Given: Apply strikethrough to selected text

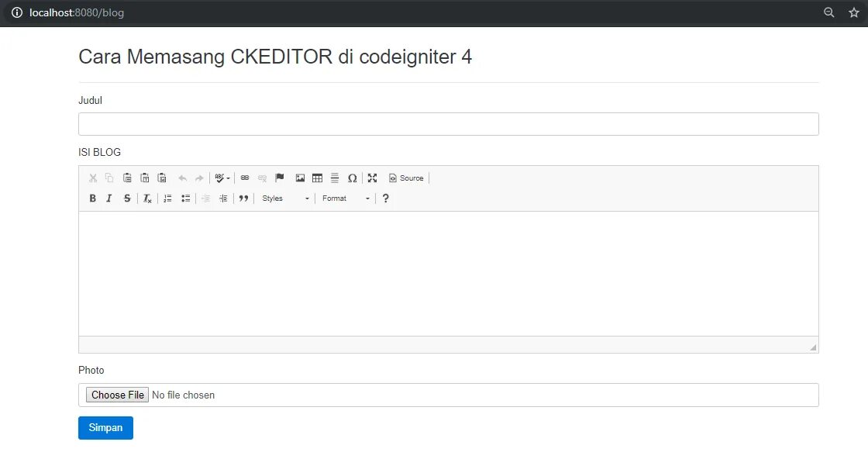Looking at the screenshot, I should point(126,198).
